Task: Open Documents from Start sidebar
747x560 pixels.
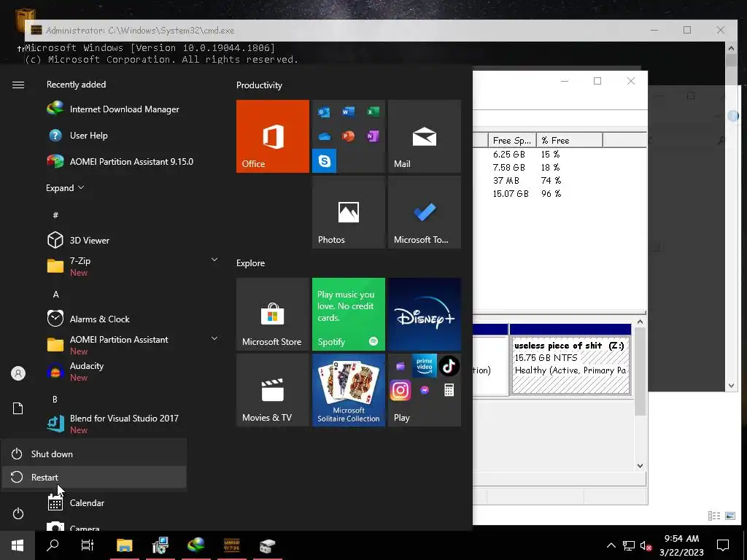Action: click(x=18, y=408)
